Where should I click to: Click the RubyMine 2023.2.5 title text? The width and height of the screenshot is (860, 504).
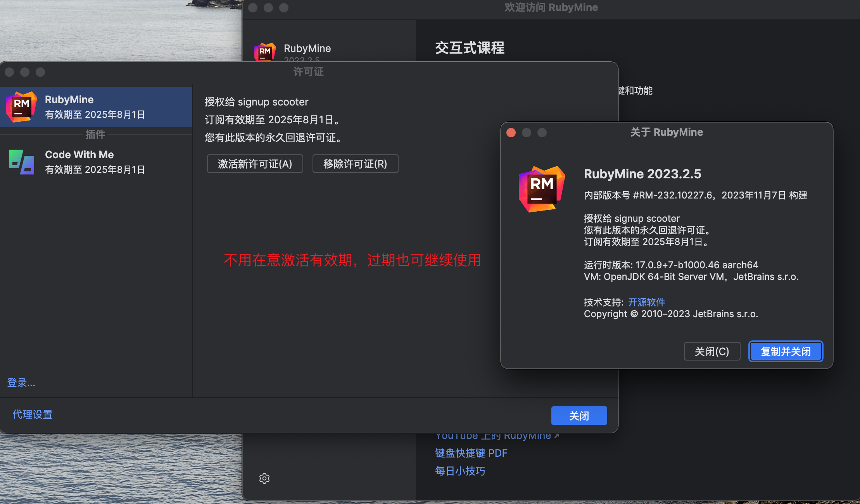(x=642, y=174)
